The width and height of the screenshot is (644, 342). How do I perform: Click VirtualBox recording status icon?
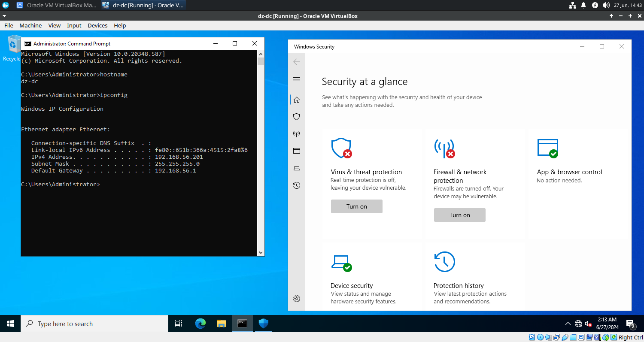pos(589,337)
